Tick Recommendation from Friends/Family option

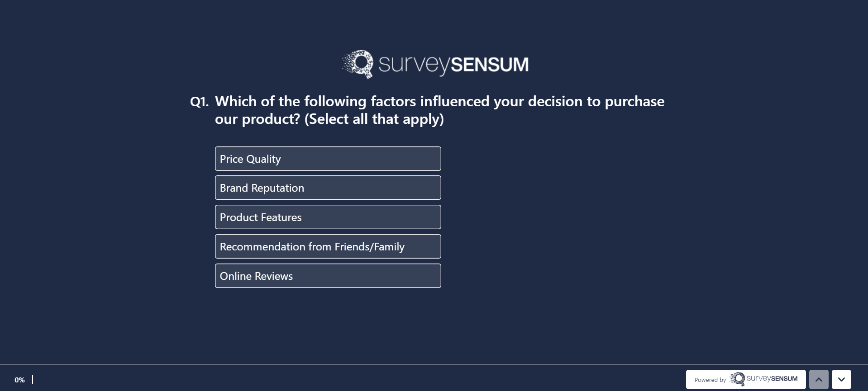pos(328,246)
